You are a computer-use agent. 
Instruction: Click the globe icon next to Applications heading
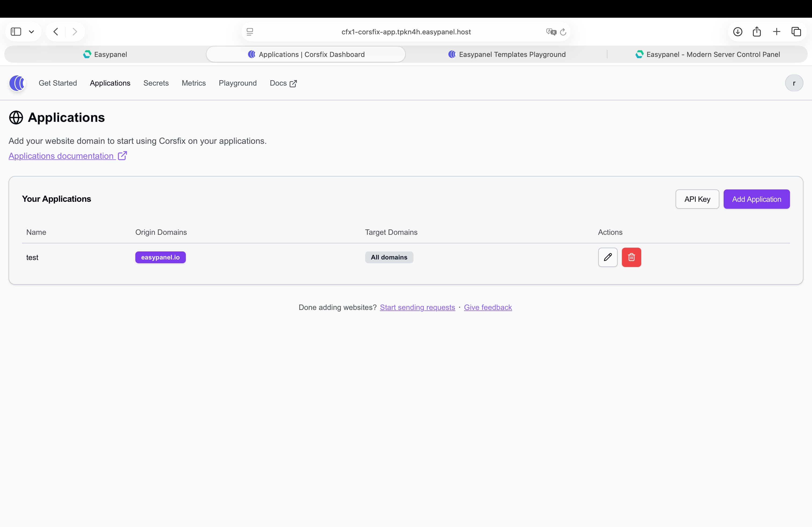15,118
